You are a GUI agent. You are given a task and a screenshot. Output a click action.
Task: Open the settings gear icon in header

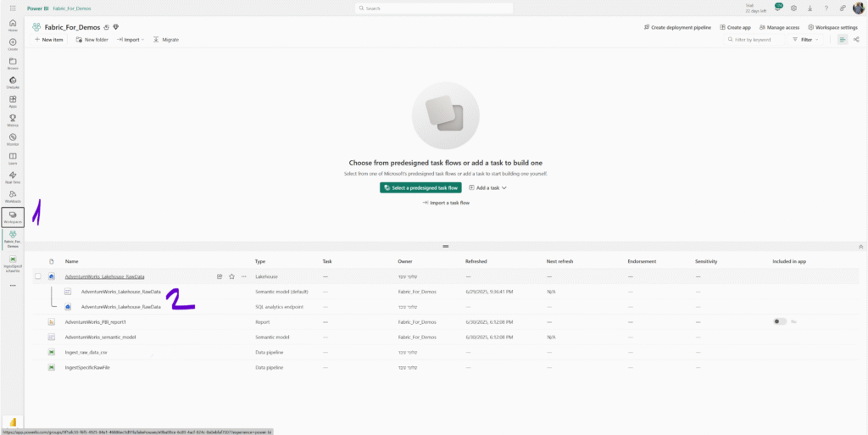pyautogui.click(x=793, y=8)
